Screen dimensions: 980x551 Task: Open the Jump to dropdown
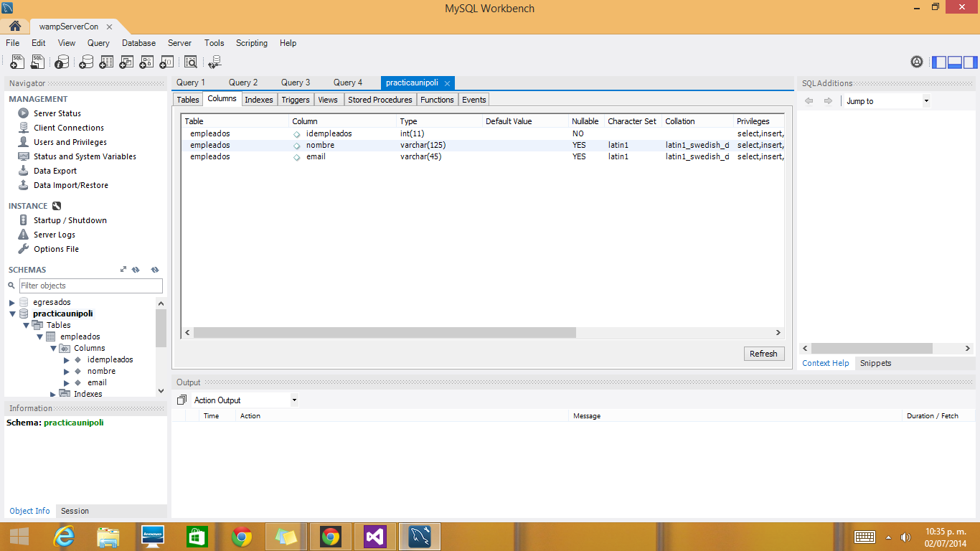click(x=925, y=100)
